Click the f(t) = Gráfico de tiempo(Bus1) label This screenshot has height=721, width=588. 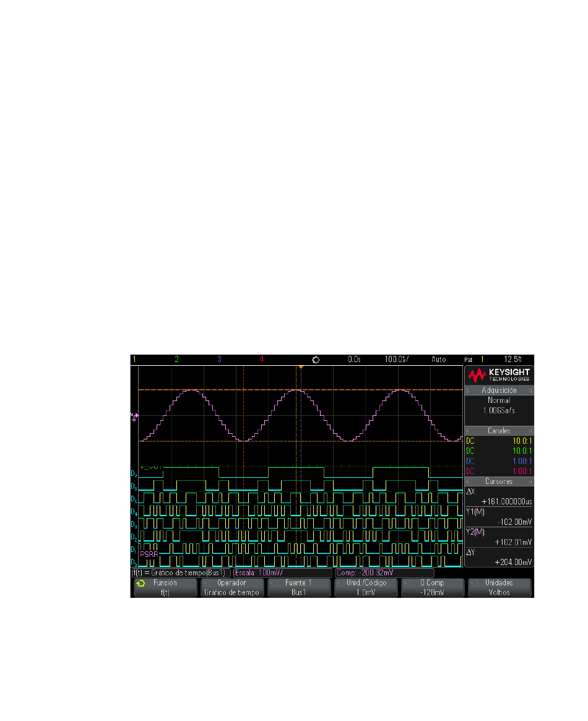181,573
